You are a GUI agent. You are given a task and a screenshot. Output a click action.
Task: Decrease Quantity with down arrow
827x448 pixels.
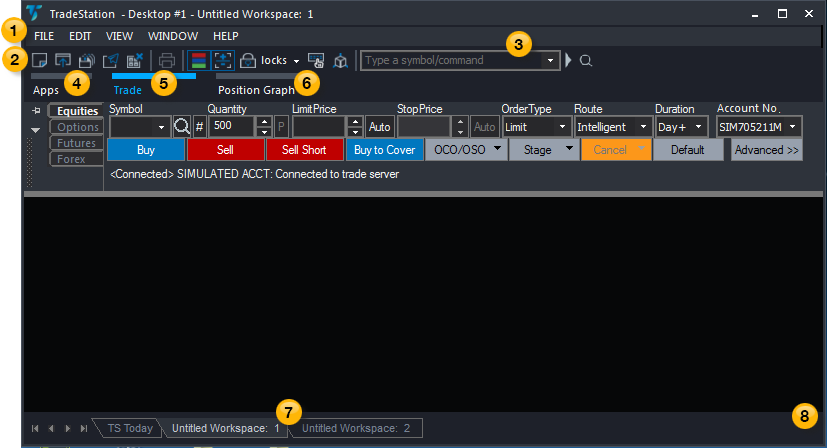264,131
